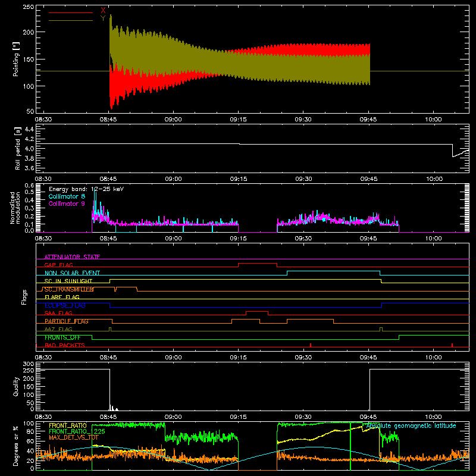Select the orange MAX_DET_VS_TOT legend label

(74, 437)
